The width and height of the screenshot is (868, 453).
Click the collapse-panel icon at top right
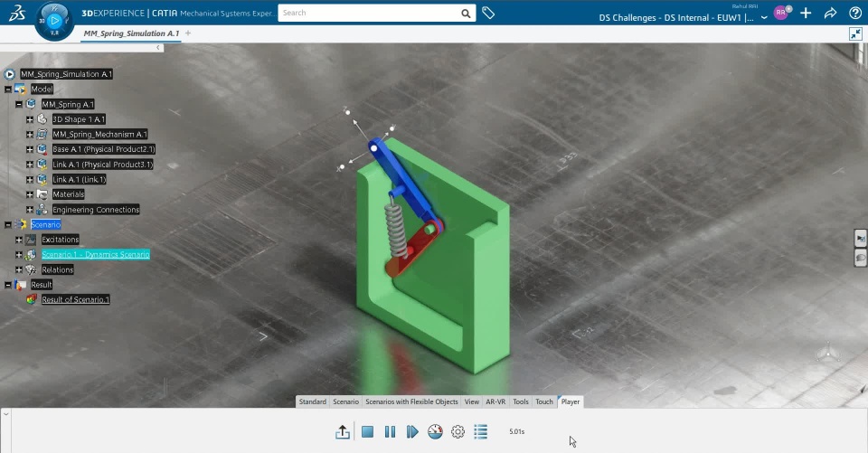855,33
